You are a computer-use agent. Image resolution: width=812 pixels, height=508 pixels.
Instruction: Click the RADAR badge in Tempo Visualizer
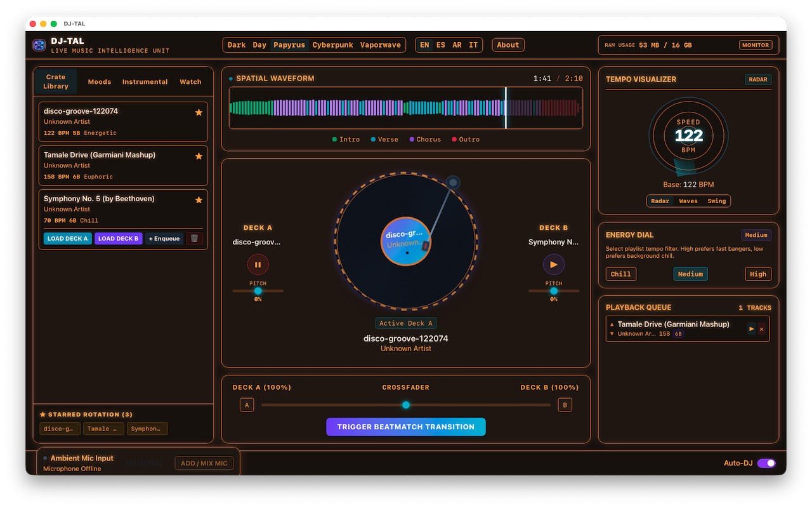758,79
